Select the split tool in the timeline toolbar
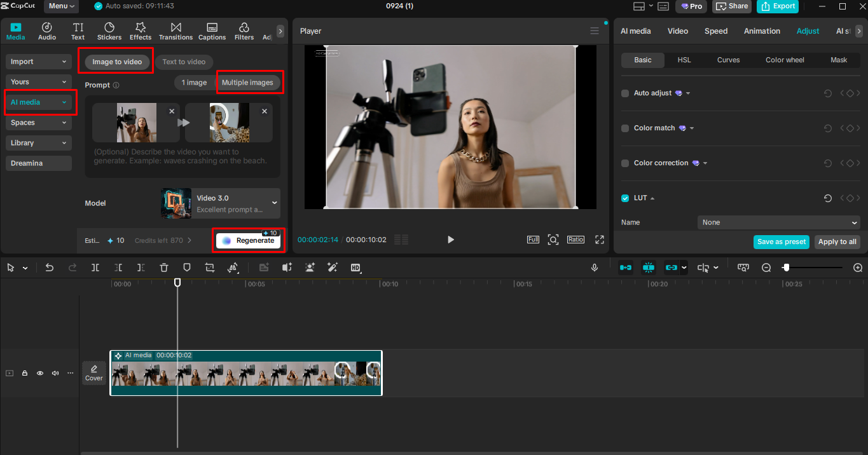This screenshot has height=455, width=868. 95,268
